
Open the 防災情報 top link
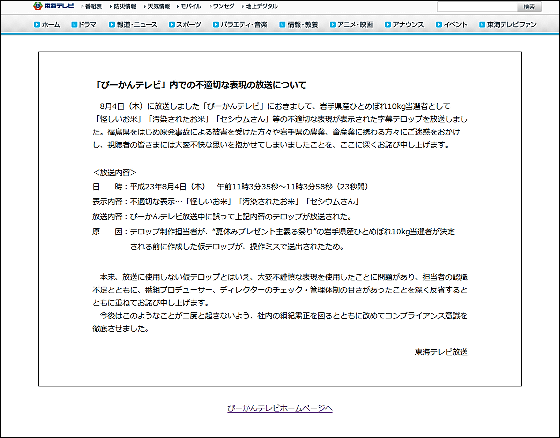click(x=124, y=6)
